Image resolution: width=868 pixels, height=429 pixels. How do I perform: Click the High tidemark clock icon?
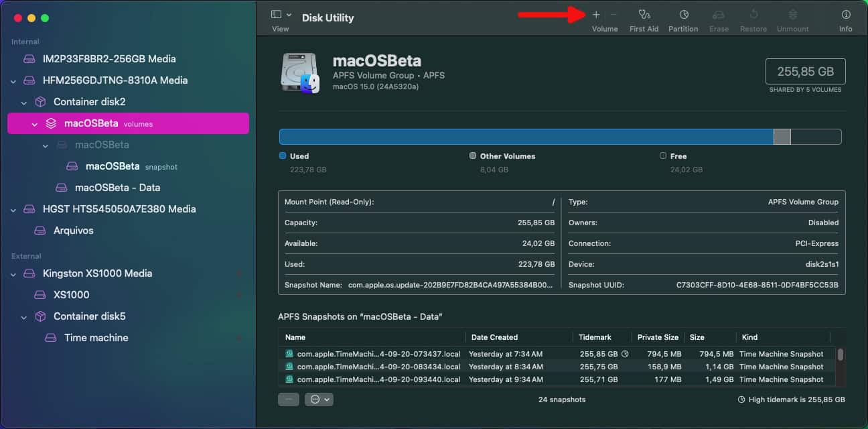(741, 400)
